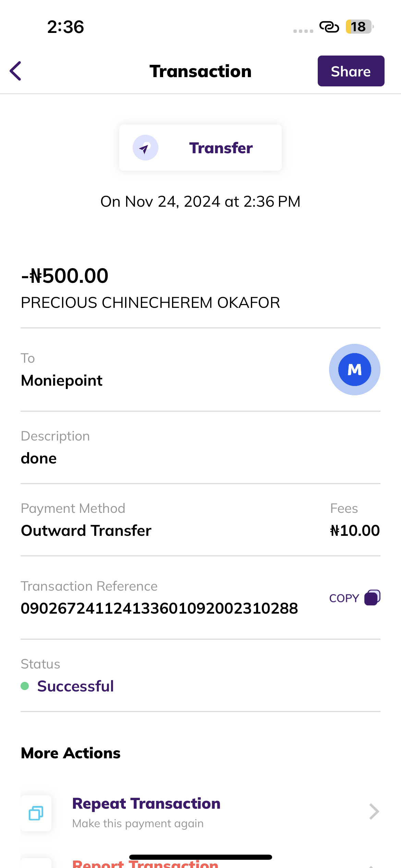Tap the COPY text link
This screenshot has width=401, height=868.
(x=344, y=598)
